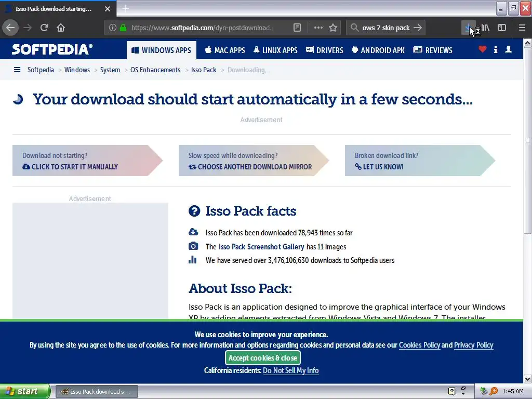The height and width of the screenshot is (399, 532).
Task: Submit search with arrow in search box
Action: click(418, 28)
